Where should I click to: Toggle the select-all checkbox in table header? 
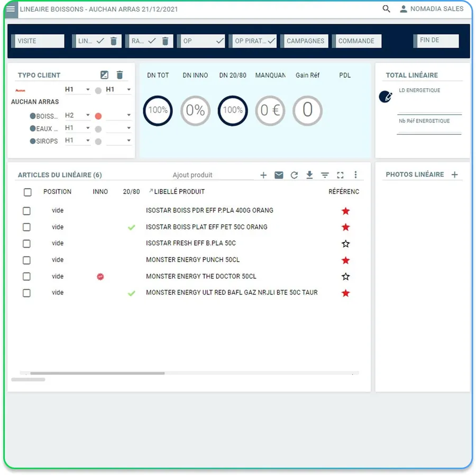pos(28,192)
